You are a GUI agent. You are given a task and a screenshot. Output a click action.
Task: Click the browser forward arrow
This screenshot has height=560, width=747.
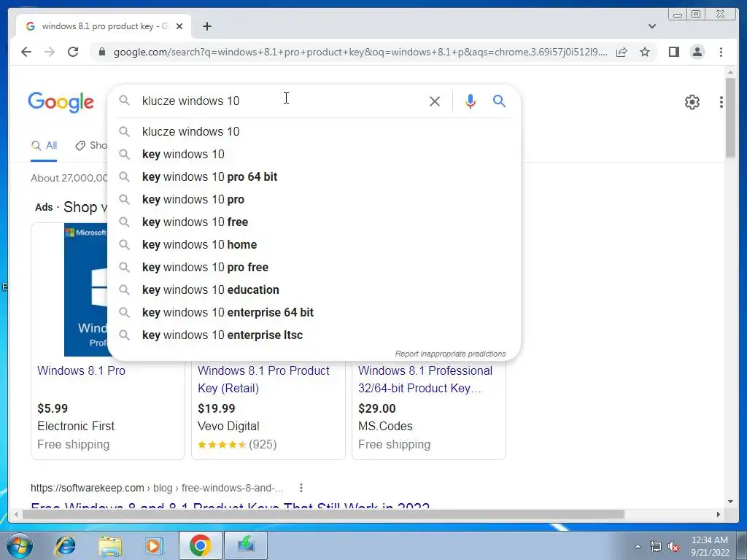click(x=50, y=52)
